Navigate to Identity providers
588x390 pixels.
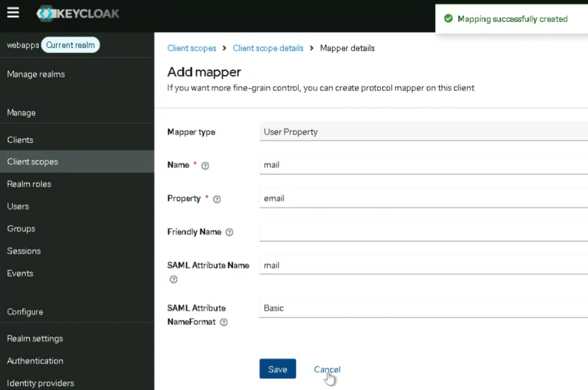pyautogui.click(x=40, y=383)
